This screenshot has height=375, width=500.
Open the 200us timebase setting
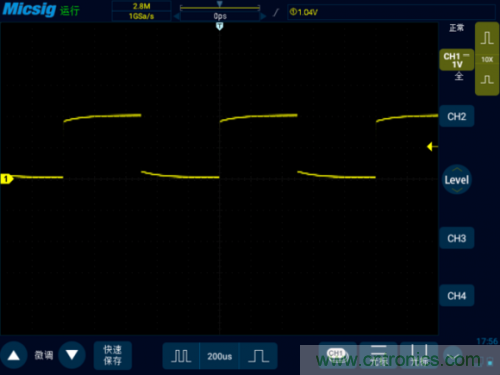click(x=219, y=356)
